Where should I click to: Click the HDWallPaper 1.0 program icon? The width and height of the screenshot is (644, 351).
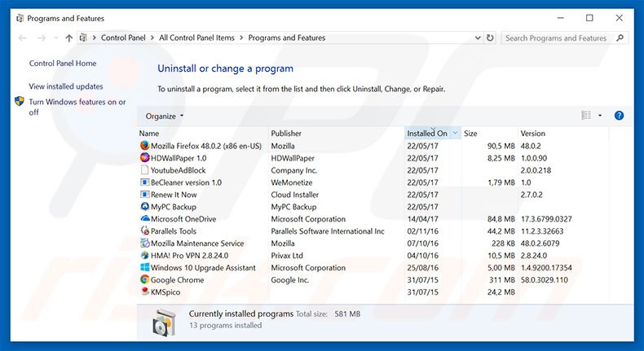pyautogui.click(x=144, y=158)
